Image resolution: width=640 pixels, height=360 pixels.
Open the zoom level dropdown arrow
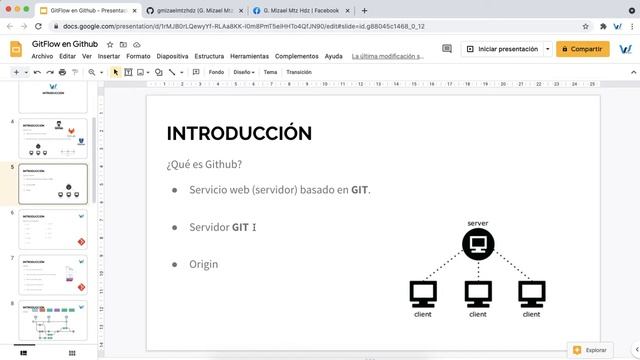click(x=102, y=72)
